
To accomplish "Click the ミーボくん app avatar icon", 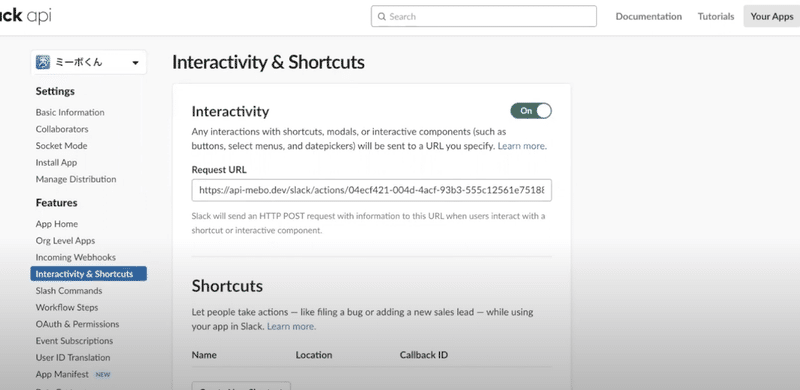I will [x=42, y=62].
